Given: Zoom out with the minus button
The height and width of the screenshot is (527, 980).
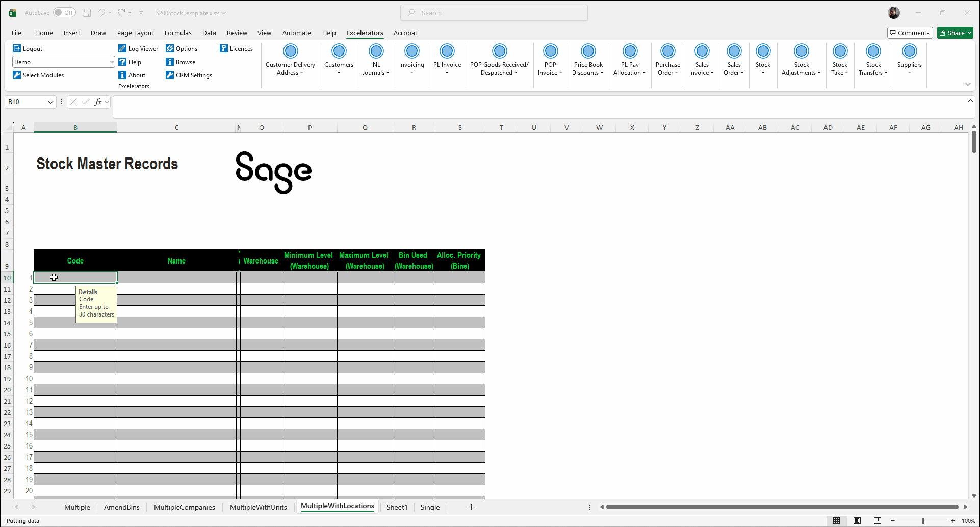Looking at the screenshot, I should click(893, 521).
